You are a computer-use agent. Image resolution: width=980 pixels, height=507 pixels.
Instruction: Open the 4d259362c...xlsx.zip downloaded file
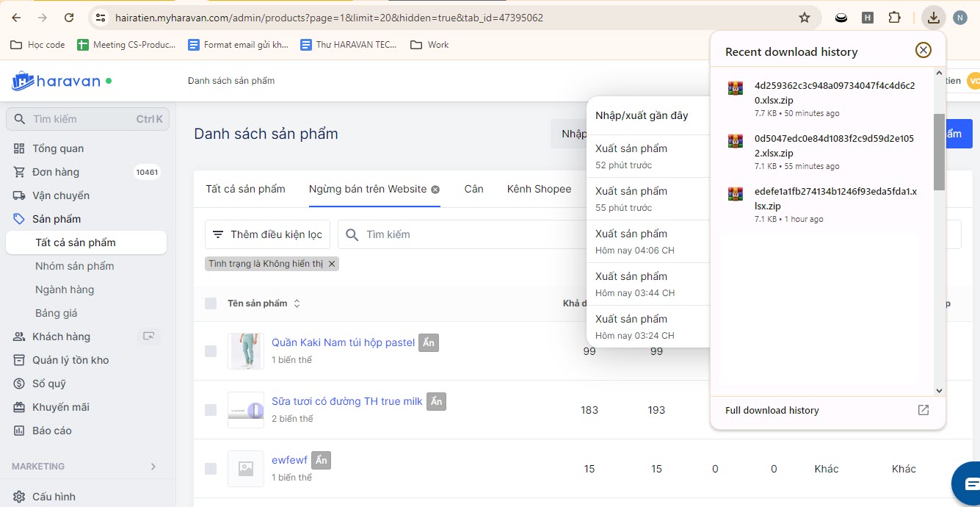pos(835,93)
